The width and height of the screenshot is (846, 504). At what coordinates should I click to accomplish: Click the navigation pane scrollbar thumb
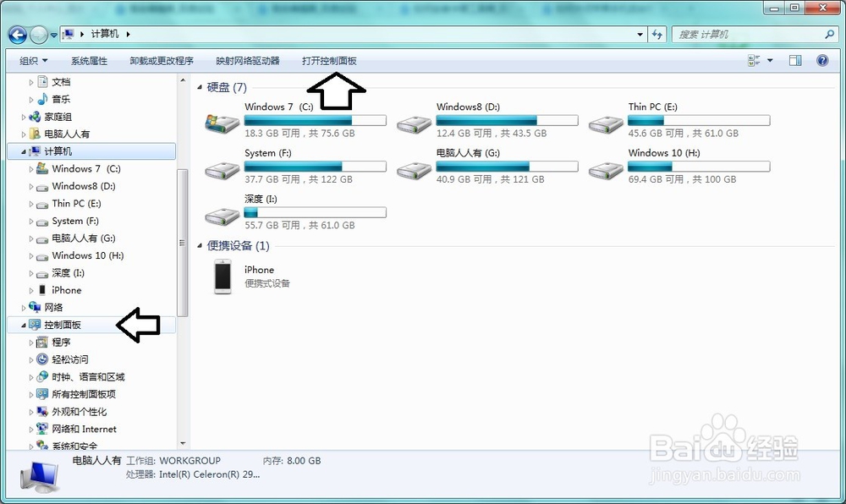tap(183, 243)
